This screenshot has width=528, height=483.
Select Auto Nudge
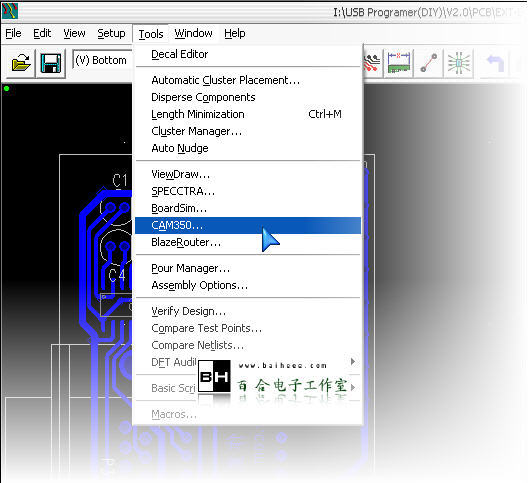tap(248, 148)
